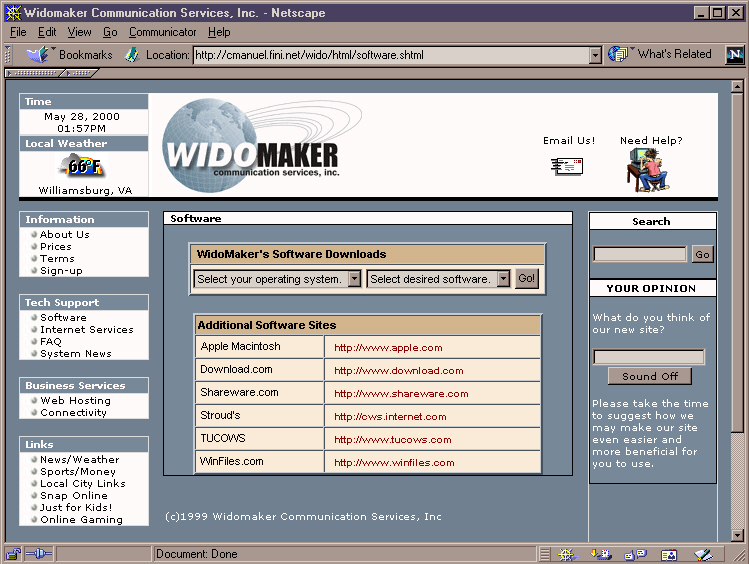The width and height of the screenshot is (749, 564).
Task: Open the Edit menu
Action: [x=47, y=32]
